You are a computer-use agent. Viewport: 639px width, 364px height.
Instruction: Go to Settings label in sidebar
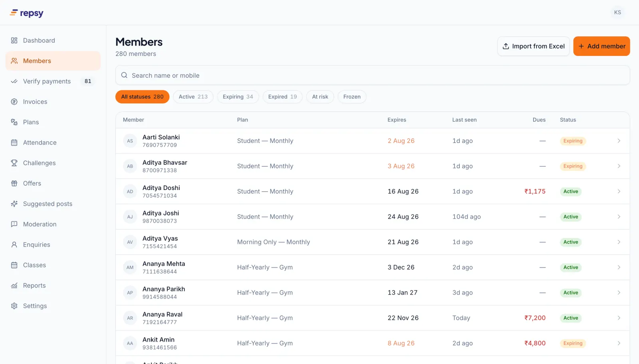click(35, 306)
